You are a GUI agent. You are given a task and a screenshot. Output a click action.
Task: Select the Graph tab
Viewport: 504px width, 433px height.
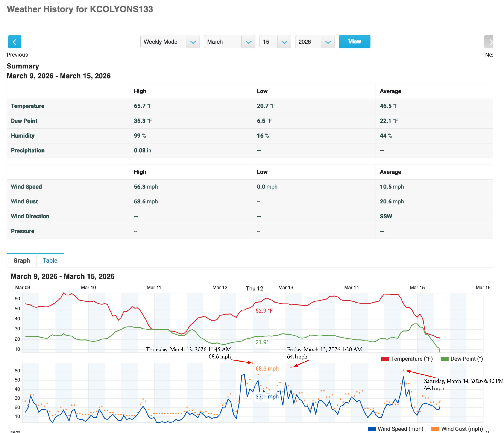[22, 261]
